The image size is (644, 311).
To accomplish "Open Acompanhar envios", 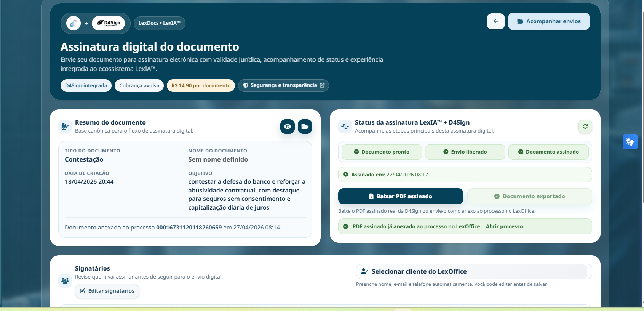I will click(x=549, y=21).
